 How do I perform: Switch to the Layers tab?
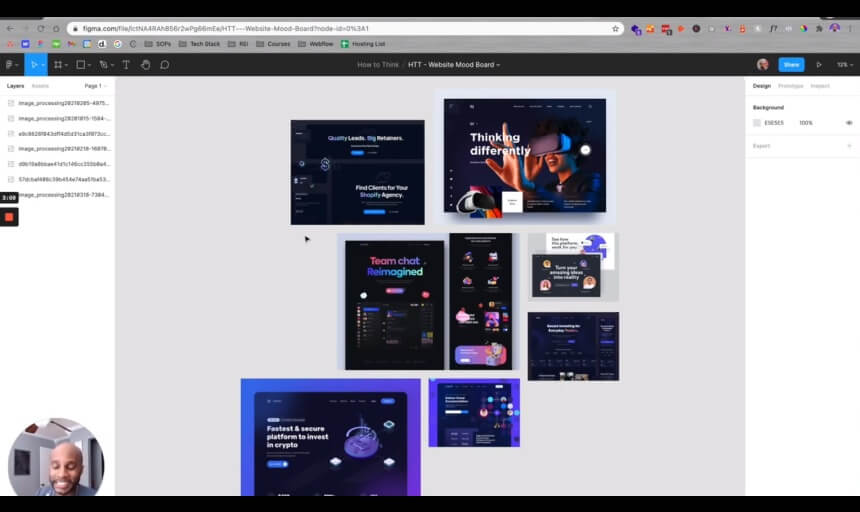(x=15, y=86)
